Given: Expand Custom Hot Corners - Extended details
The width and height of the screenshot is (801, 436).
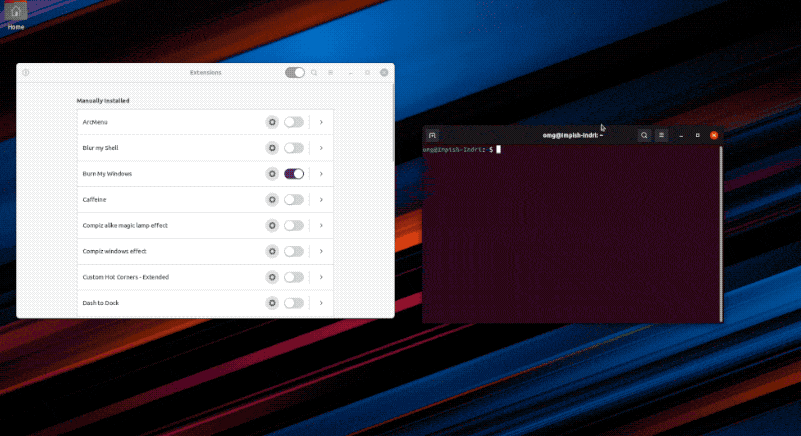Looking at the screenshot, I should [x=321, y=277].
